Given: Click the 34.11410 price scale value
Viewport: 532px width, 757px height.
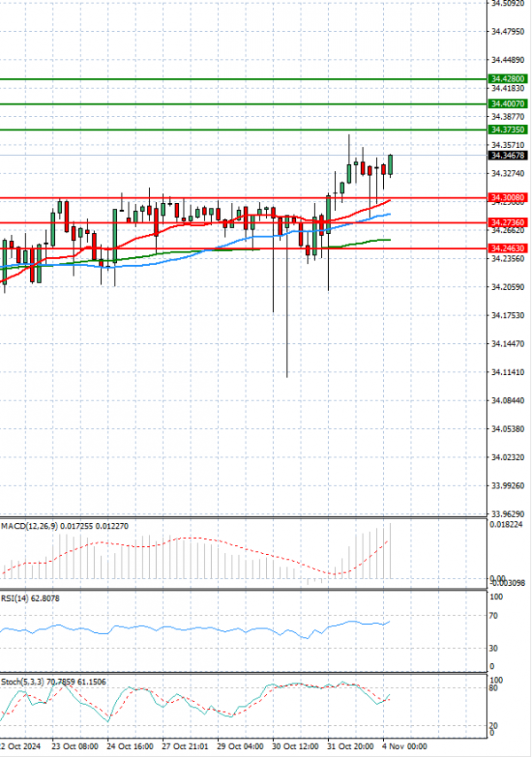Looking at the screenshot, I should (x=507, y=372).
